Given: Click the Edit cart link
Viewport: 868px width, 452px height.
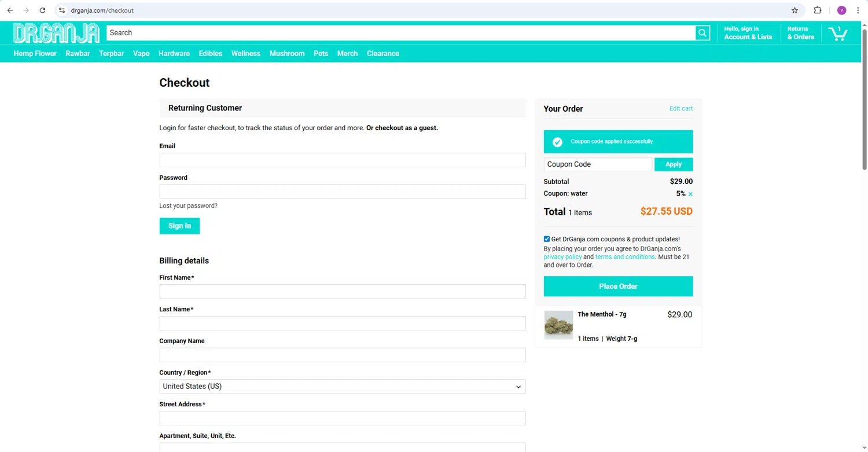Looking at the screenshot, I should click(681, 108).
